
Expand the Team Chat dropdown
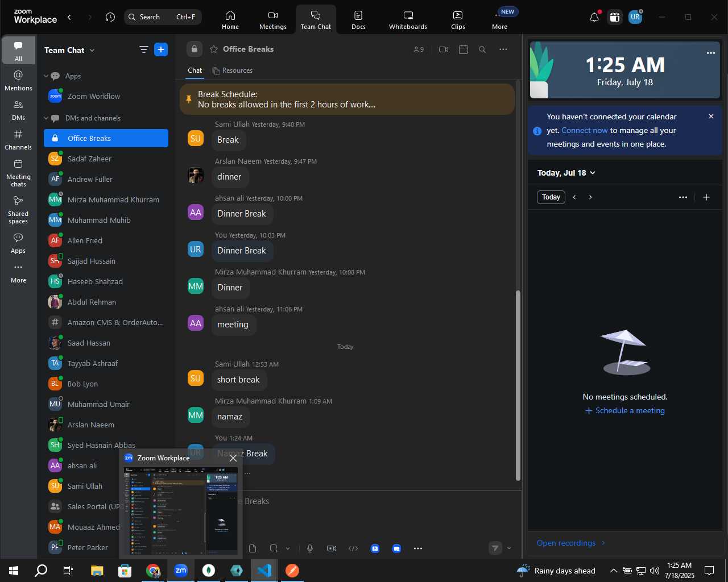92,51
